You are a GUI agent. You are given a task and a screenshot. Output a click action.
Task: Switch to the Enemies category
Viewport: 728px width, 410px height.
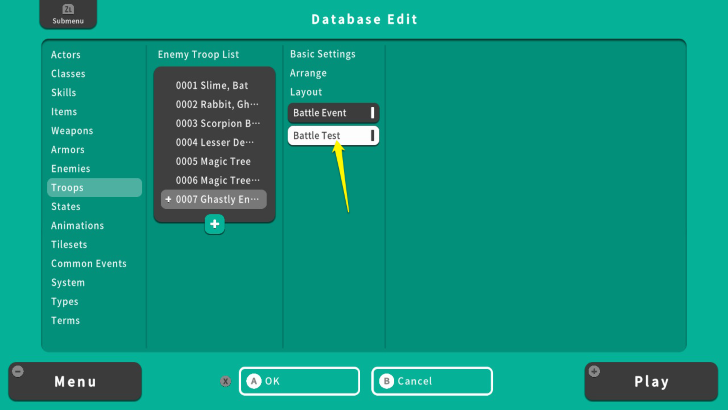pyautogui.click(x=71, y=169)
